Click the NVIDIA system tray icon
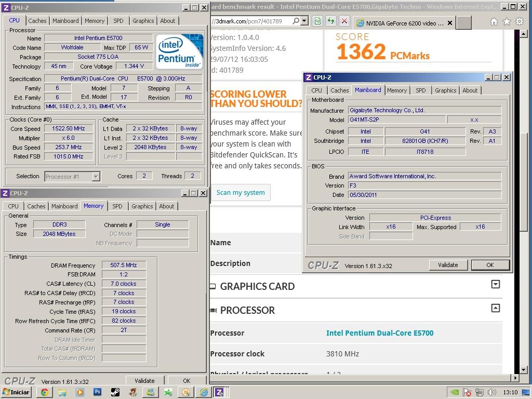 455,392
